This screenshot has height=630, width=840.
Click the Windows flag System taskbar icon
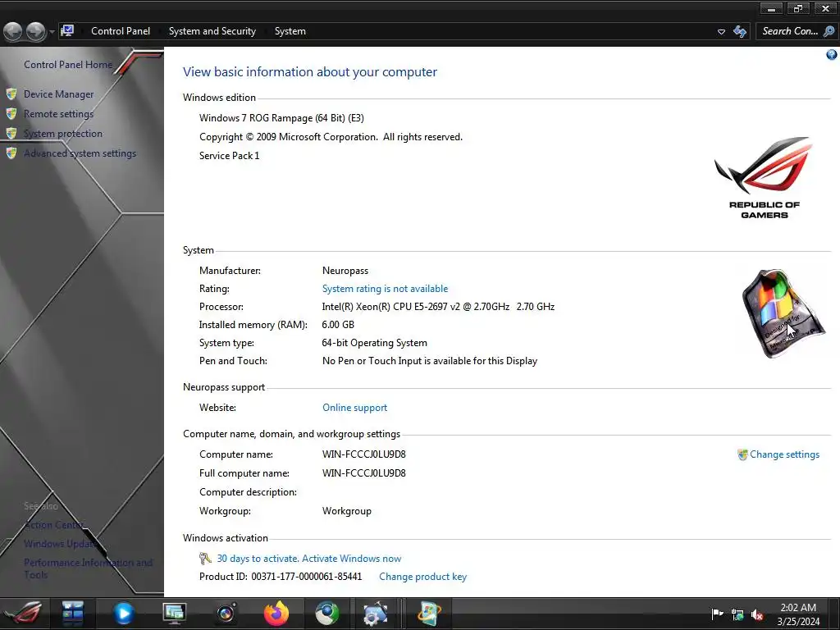pos(430,614)
